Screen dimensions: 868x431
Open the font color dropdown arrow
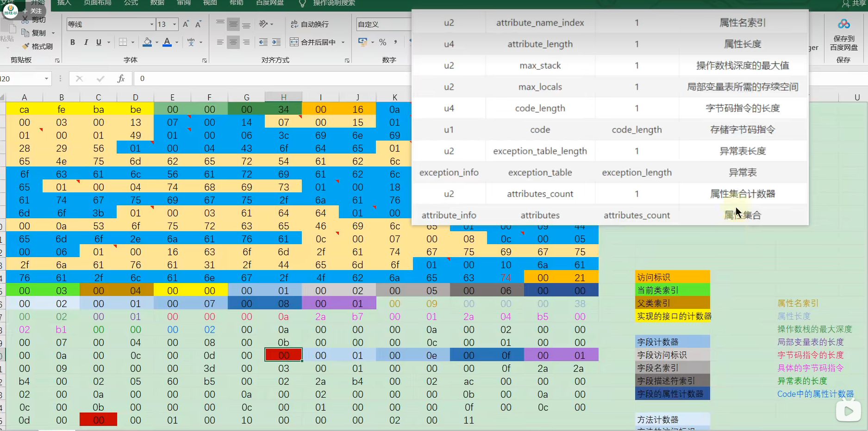click(x=177, y=42)
